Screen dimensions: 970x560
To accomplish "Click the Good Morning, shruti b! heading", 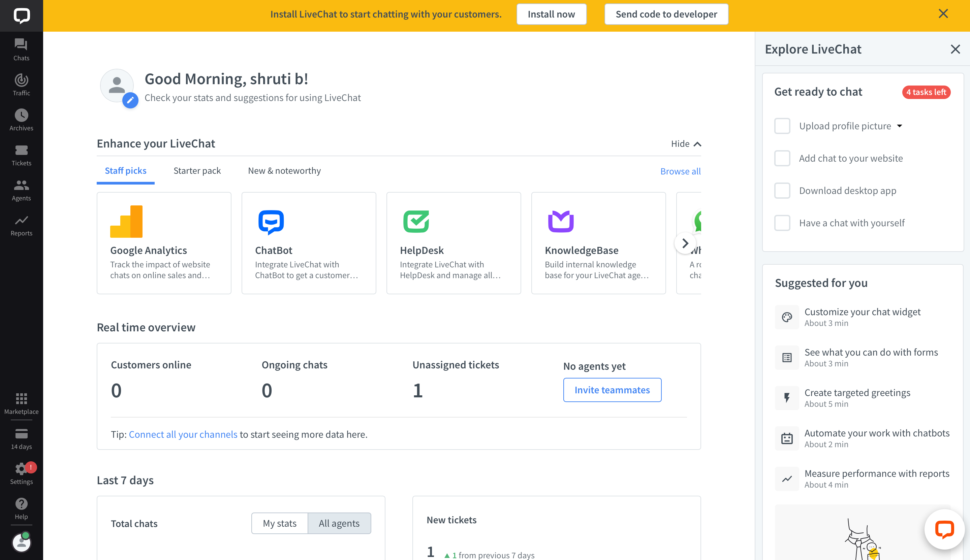I will click(226, 79).
